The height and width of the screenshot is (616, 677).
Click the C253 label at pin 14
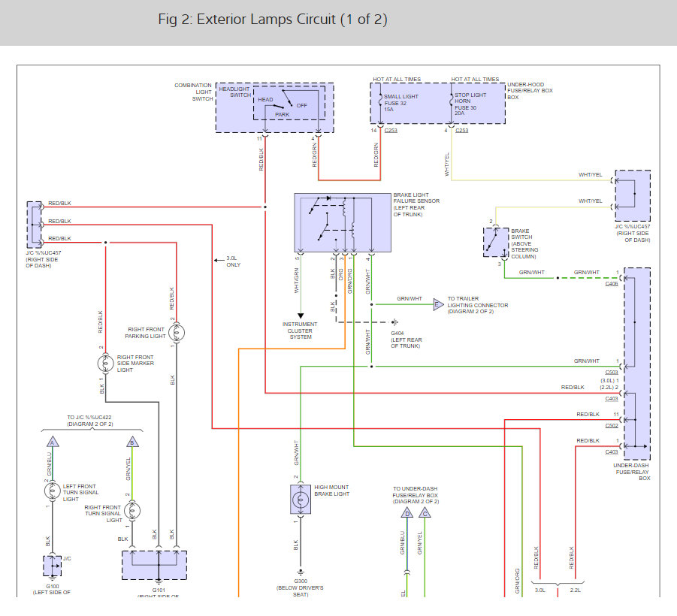[391, 131]
